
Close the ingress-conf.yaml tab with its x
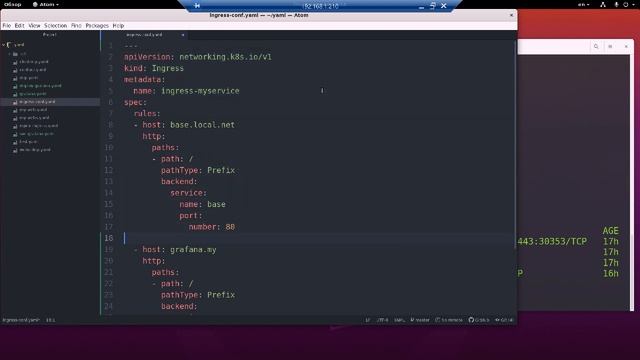(182, 35)
